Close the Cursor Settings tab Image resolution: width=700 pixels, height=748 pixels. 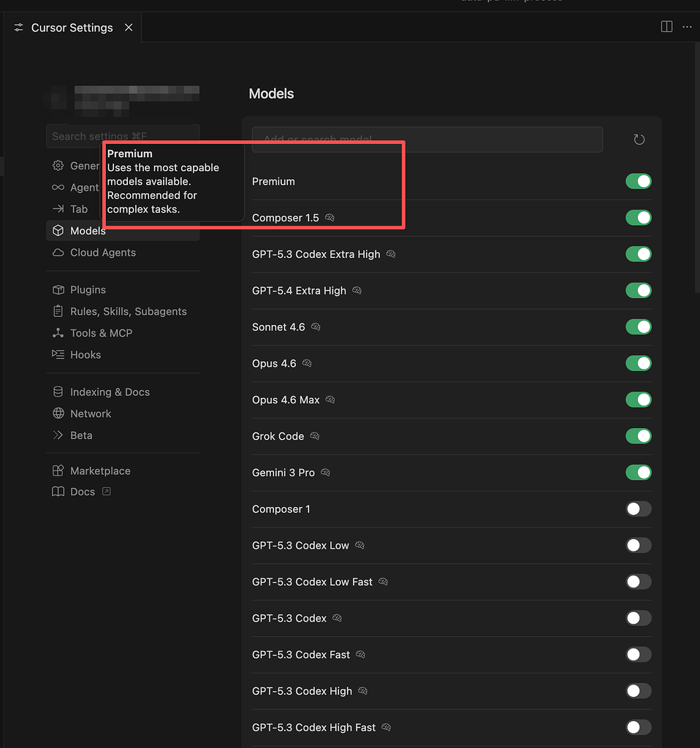coord(129,28)
